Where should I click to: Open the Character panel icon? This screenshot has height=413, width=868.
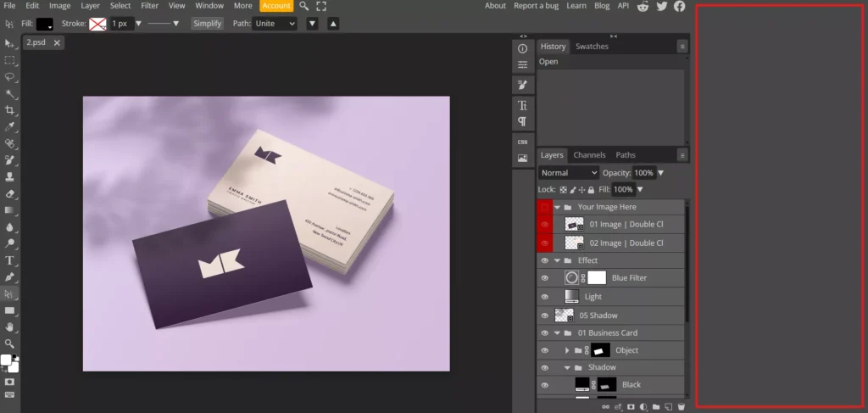click(522, 105)
